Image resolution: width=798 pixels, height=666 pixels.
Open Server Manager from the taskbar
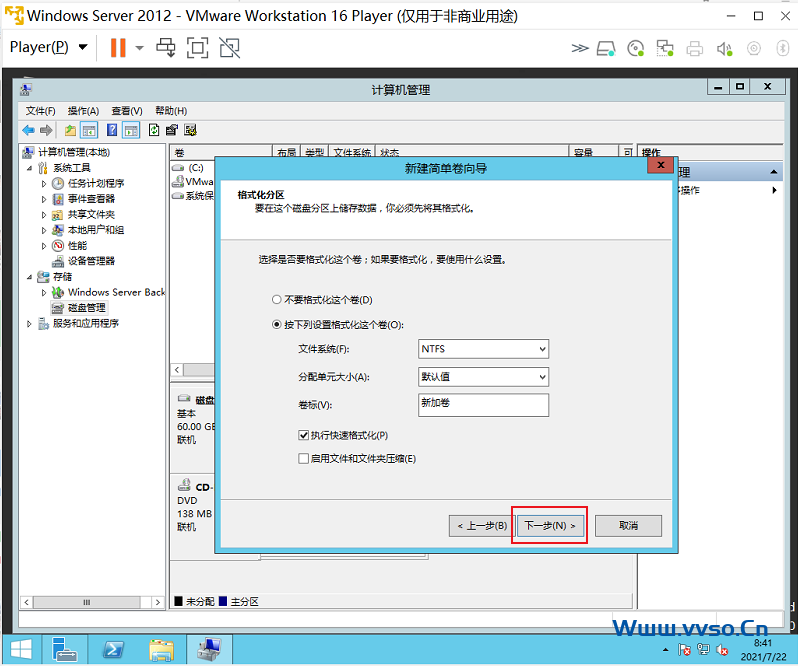(64, 650)
